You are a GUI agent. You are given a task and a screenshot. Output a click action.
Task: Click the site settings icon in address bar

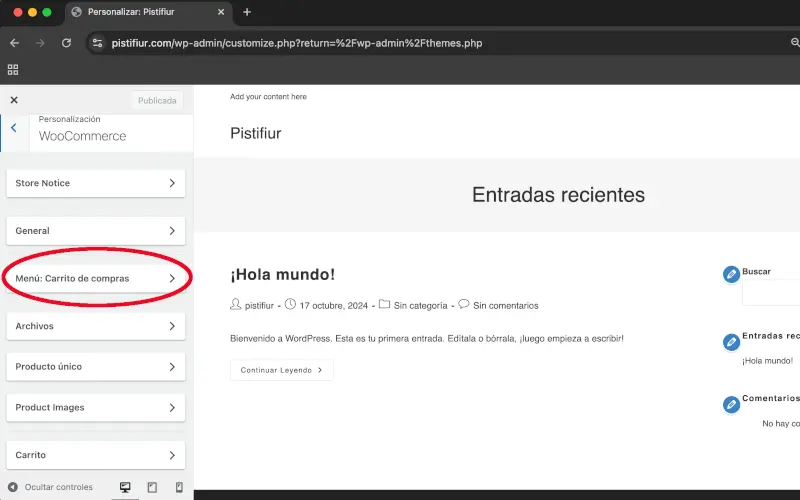pos(97,43)
